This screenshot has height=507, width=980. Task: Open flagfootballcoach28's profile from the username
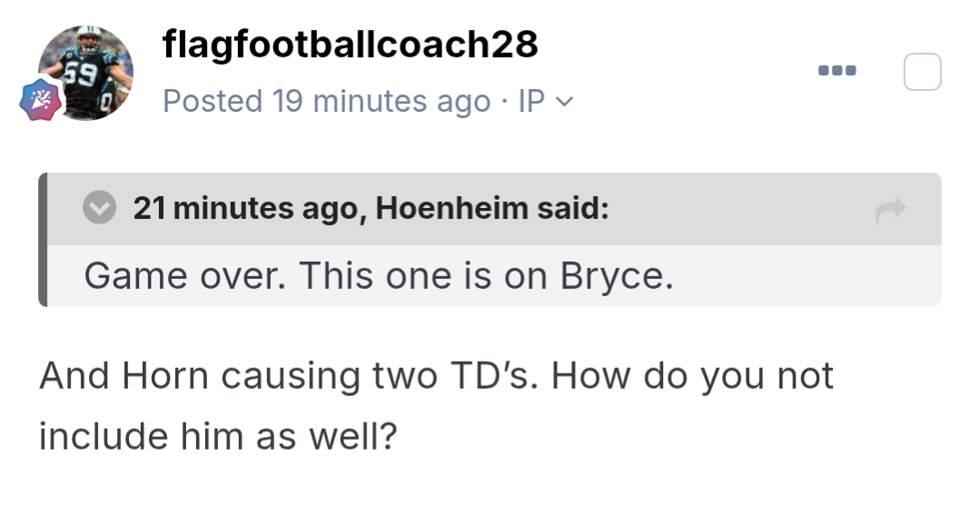pyautogui.click(x=350, y=44)
